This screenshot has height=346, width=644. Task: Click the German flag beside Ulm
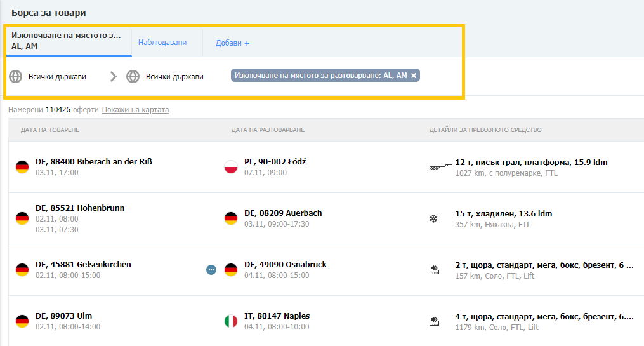pos(22,321)
